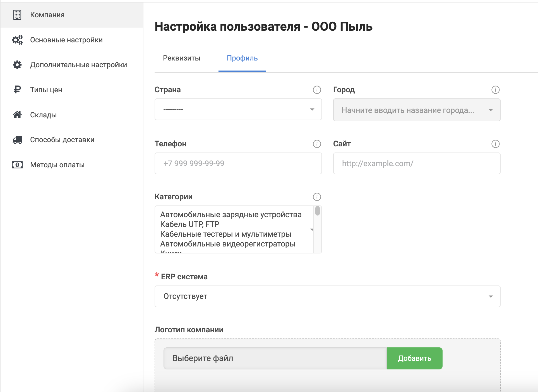The height and width of the screenshot is (392, 538).
Task: Click the ruble icon for Типы цен
Action: (17, 90)
